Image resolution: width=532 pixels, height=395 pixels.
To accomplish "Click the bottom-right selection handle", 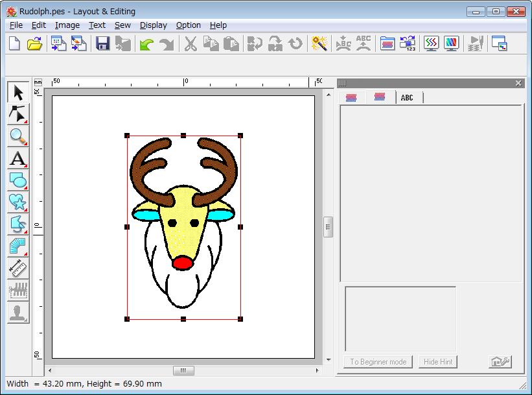I will [x=240, y=319].
